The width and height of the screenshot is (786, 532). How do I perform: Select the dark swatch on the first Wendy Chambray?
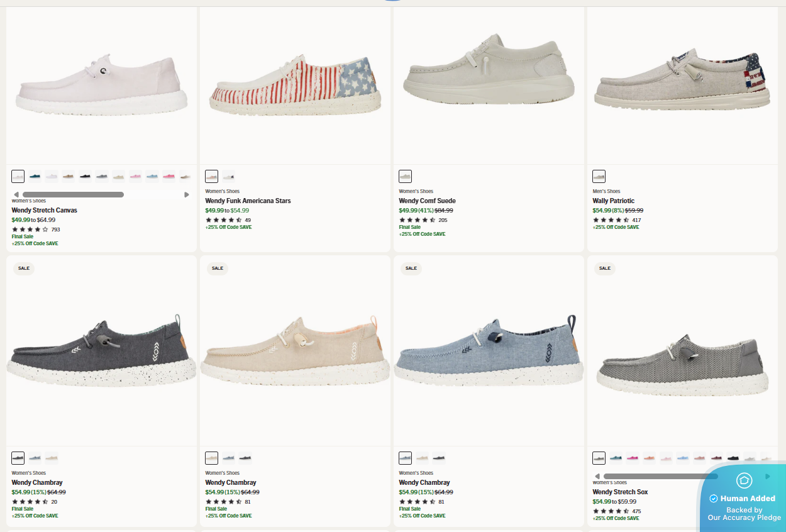18,458
